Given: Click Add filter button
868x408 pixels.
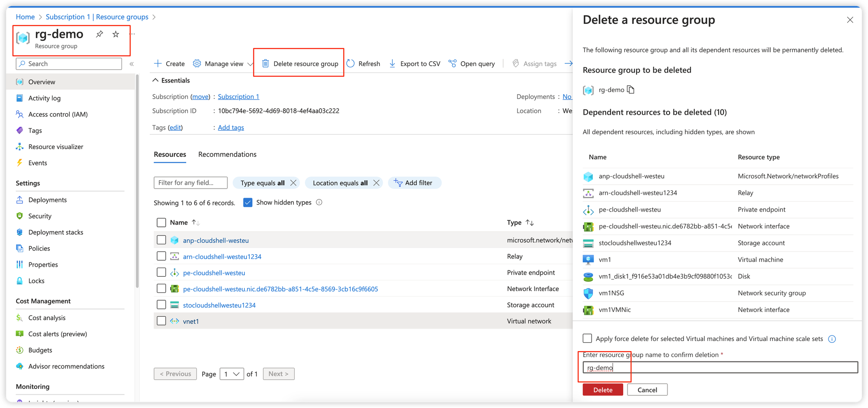Looking at the screenshot, I should pos(414,183).
